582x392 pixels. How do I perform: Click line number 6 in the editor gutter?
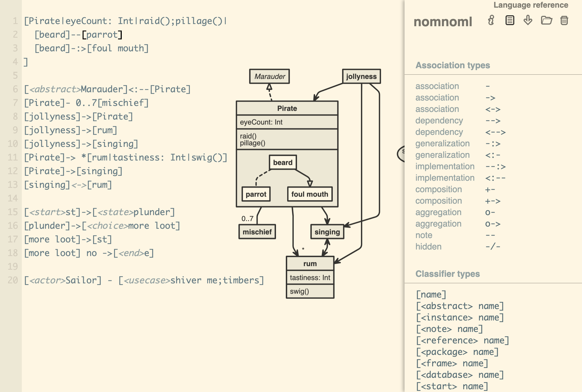point(16,89)
